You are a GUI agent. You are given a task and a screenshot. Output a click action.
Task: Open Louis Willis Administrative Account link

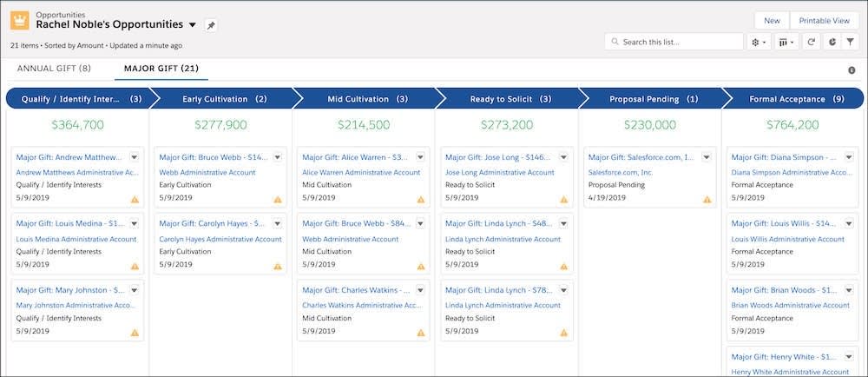coord(788,239)
